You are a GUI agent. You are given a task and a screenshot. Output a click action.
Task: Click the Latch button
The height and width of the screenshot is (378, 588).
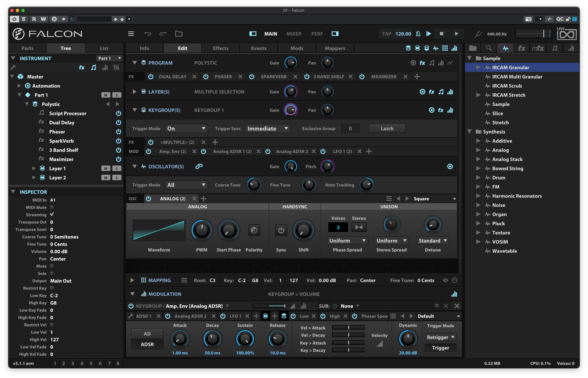coord(387,128)
